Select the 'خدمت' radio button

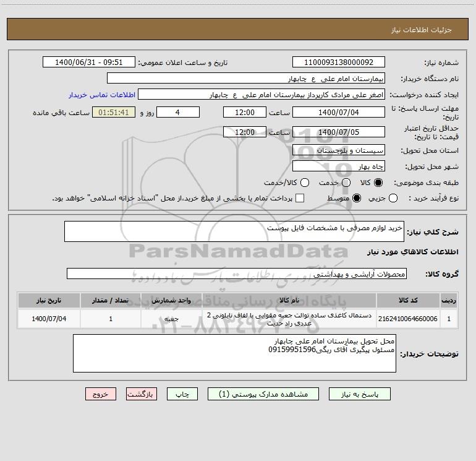[x=346, y=183]
